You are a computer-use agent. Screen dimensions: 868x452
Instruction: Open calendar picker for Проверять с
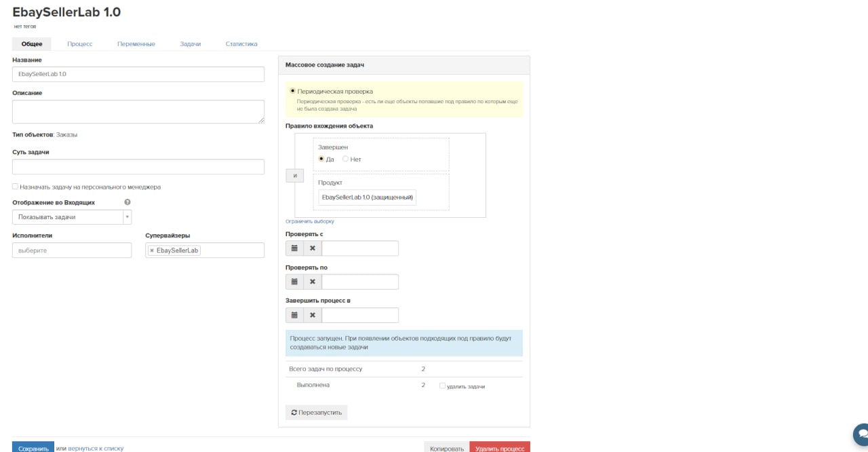294,248
